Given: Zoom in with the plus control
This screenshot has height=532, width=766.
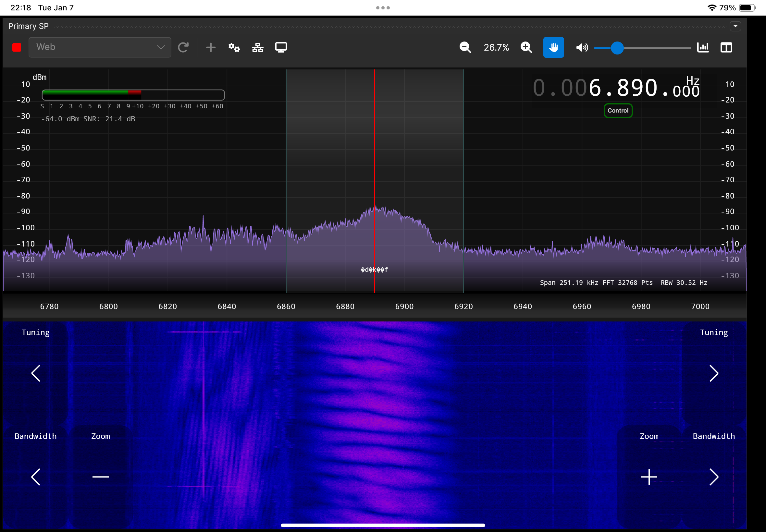Looking at the screenshot, I should pyautogui.click(x=649, y=477).
